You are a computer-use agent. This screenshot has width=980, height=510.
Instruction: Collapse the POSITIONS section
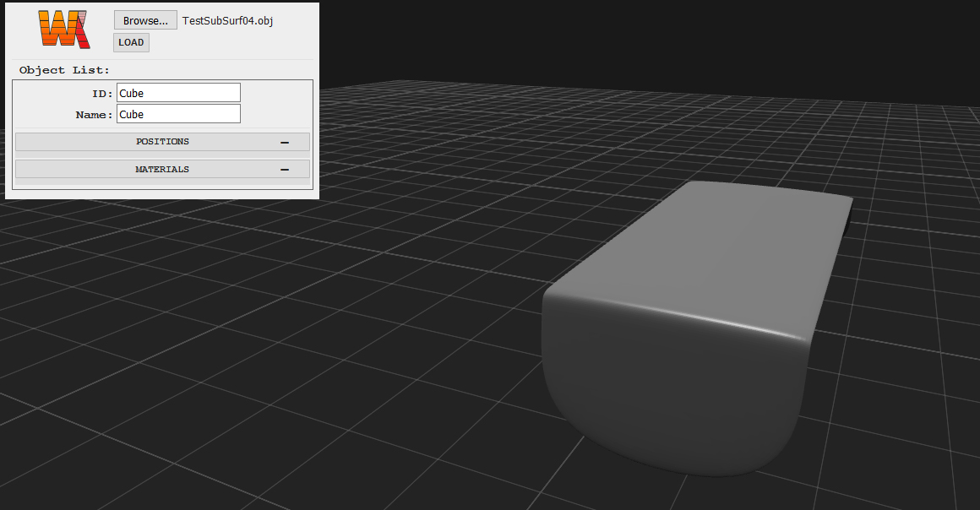(162, 142)
